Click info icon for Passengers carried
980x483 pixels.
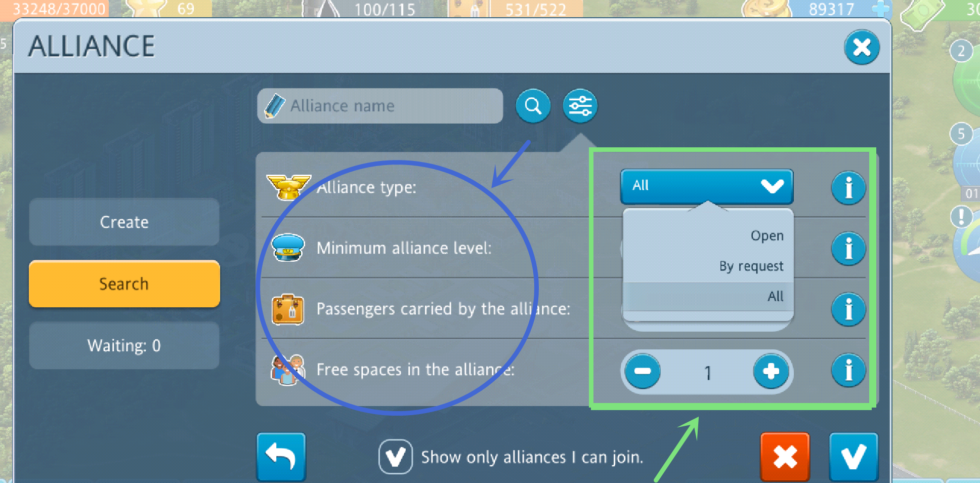point(848,309)
